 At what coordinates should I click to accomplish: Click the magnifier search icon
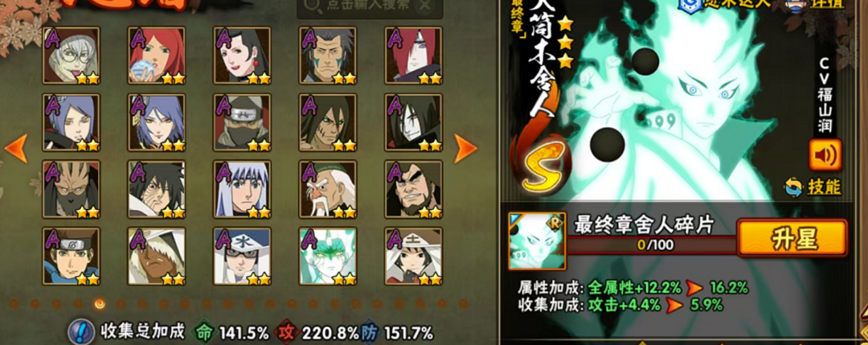click(x=312, y=5)
